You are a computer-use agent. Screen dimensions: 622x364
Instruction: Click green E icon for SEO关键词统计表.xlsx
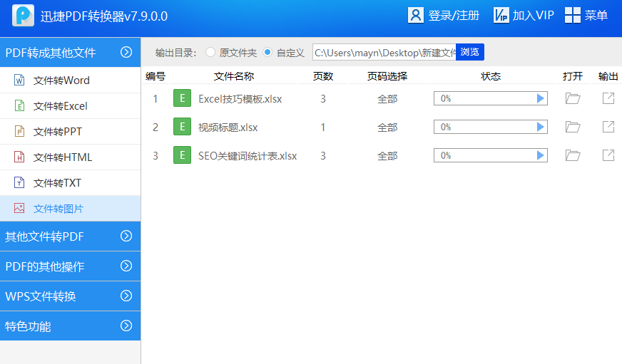[x=182, y=155]
